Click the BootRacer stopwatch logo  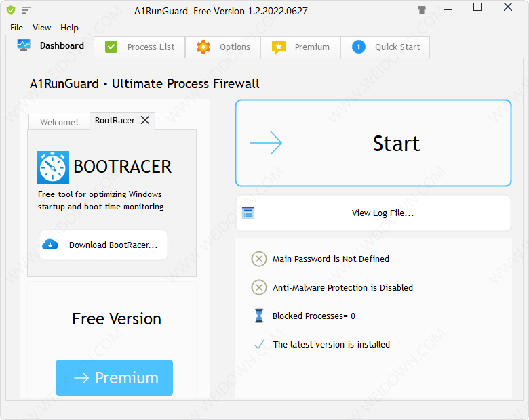[x=53, y=167]
